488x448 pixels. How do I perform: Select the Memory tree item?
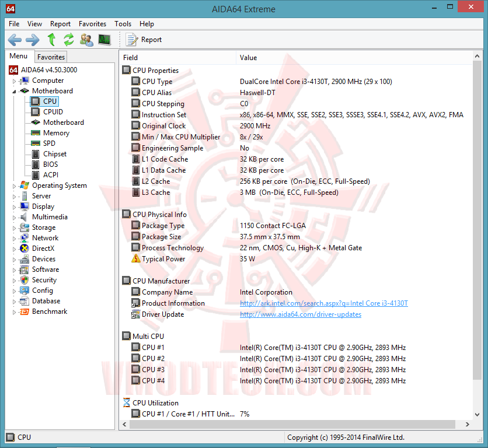(57, 133)
